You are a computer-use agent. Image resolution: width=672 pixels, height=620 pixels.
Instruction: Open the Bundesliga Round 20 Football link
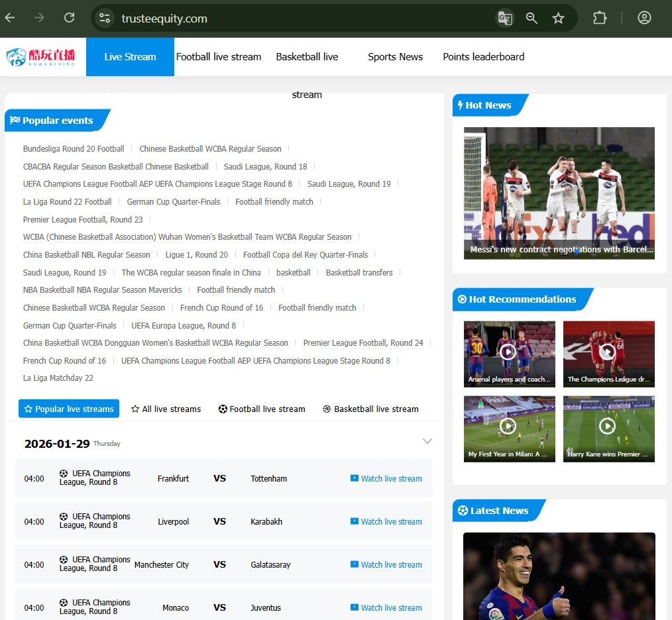click(74, 148)
